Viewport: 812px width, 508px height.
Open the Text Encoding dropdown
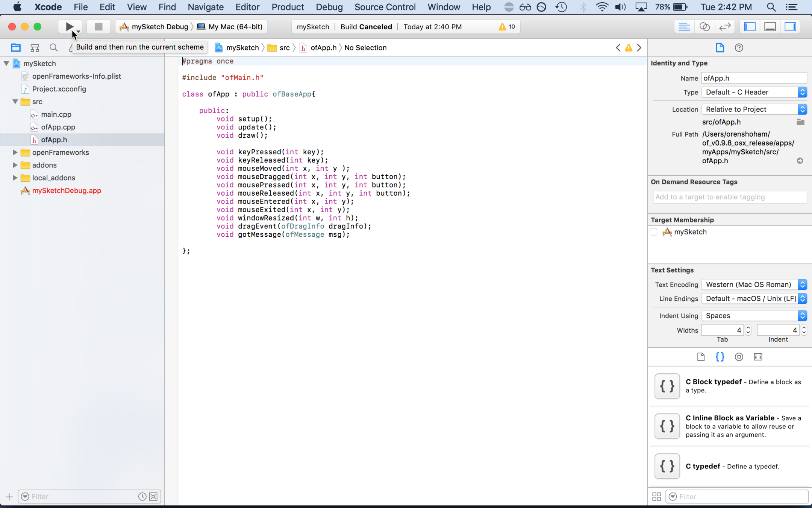click(x=754, y=284)
